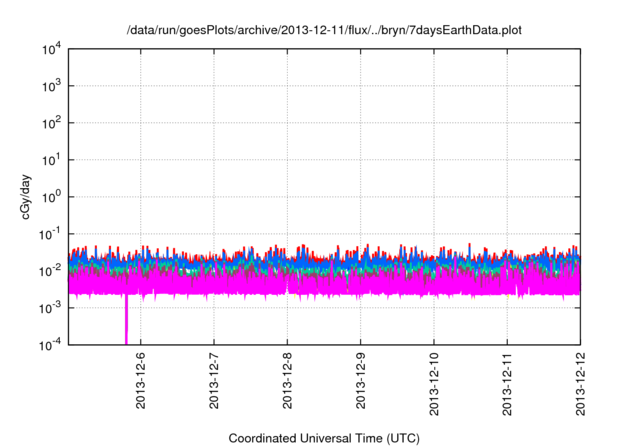Viewport: 640px width, 448px height.
Task: Click the 10^-4 y-axis tick label
Action: 50,345
